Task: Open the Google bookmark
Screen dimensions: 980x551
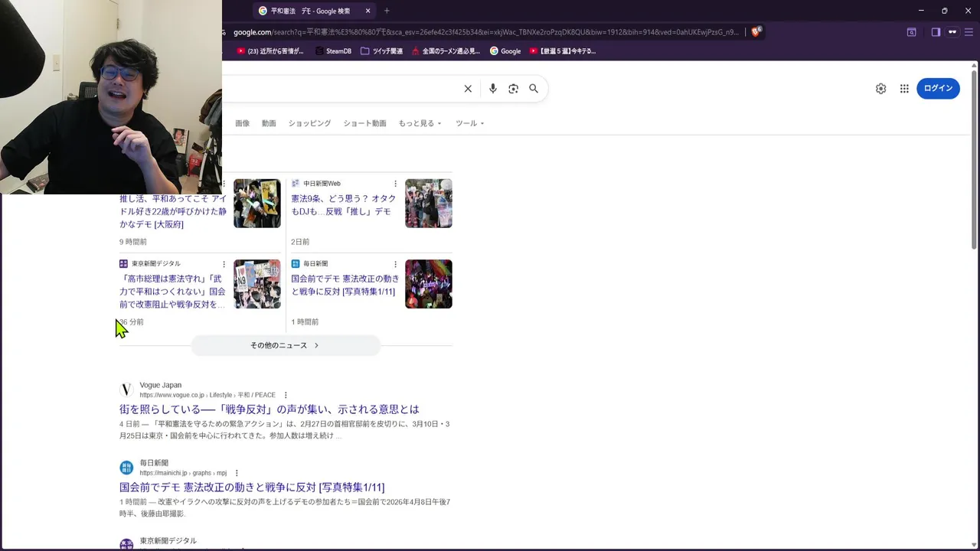Action: coord(505,51)
